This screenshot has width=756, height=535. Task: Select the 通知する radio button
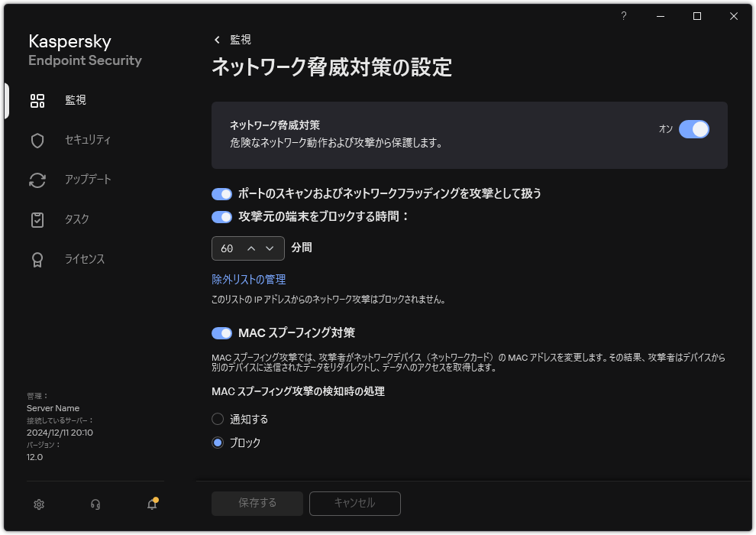pos(218,419)
